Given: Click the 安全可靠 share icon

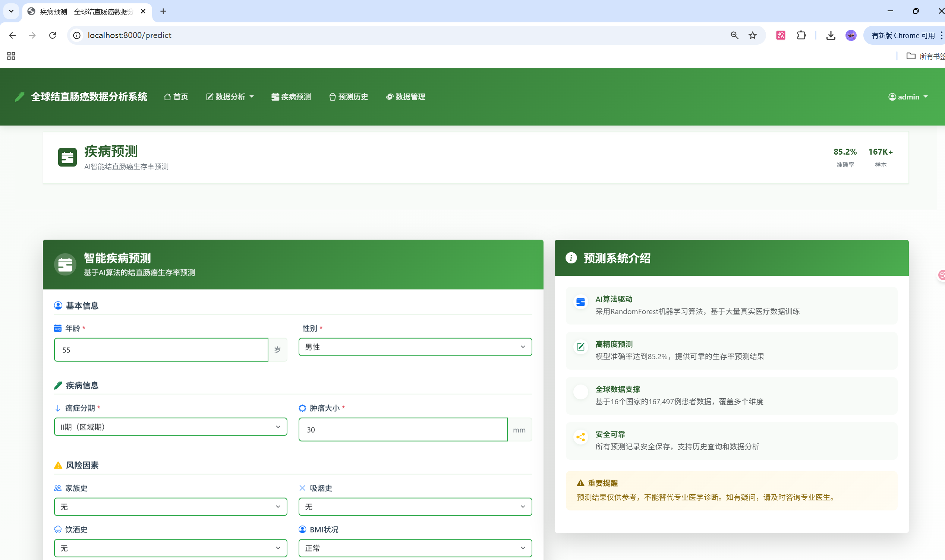Looking at the screenshot, I should point(580,437).
